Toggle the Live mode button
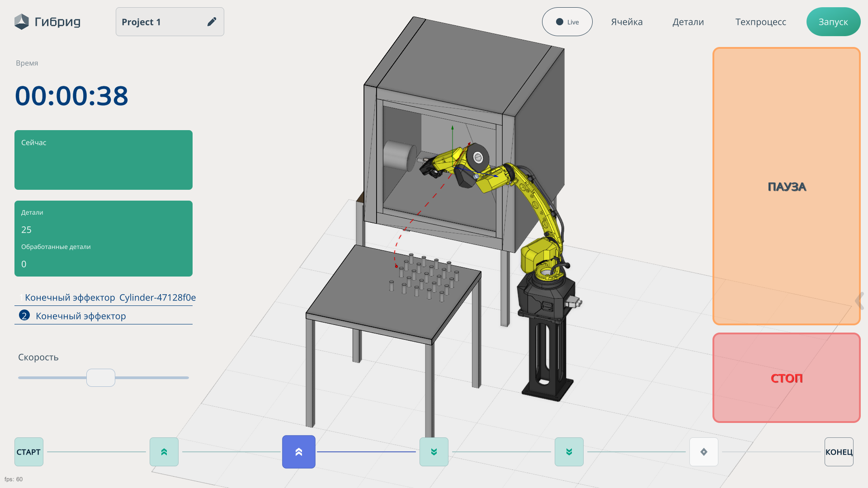This screenshot has height=488, width=868. [567, 22]
